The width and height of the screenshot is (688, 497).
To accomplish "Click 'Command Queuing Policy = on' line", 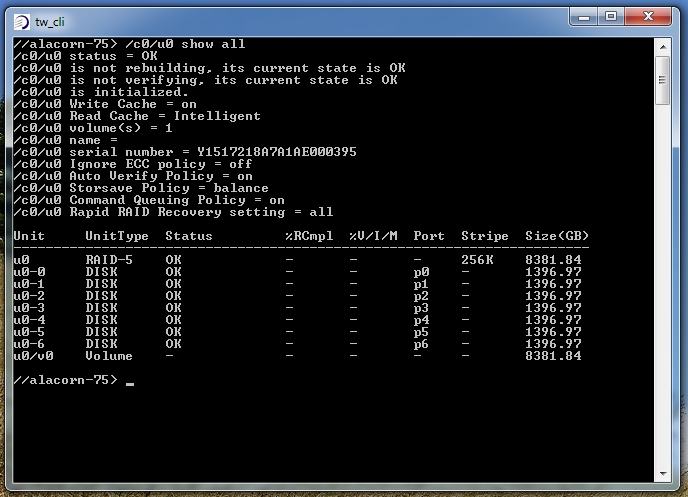I will 149,200.
